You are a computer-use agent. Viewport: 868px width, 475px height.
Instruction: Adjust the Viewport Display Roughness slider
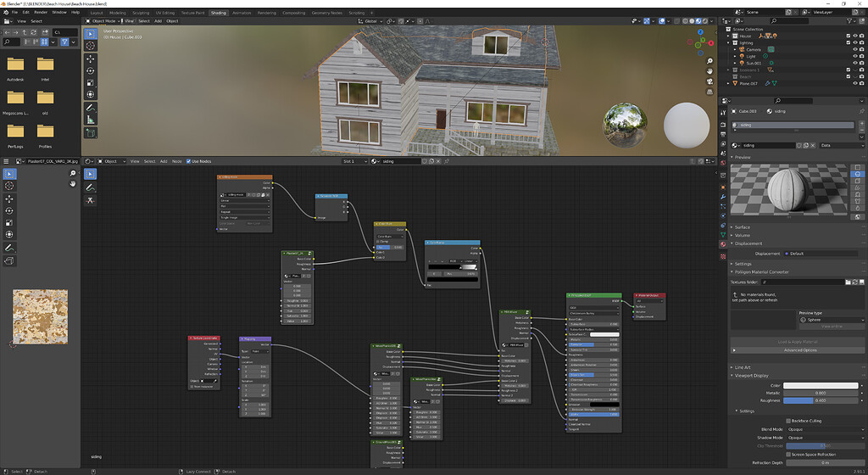pyautogui.click(x=821, y=400)
